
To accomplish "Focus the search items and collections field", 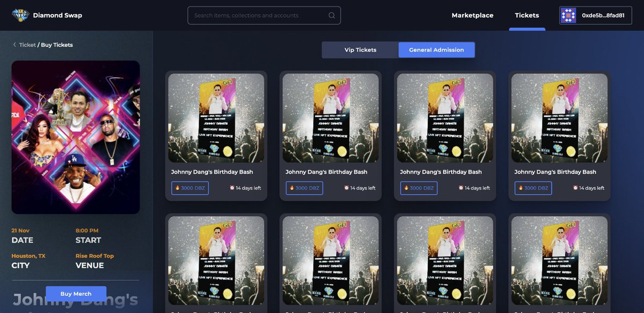I will pyautogui.click(x=264, y=16).
